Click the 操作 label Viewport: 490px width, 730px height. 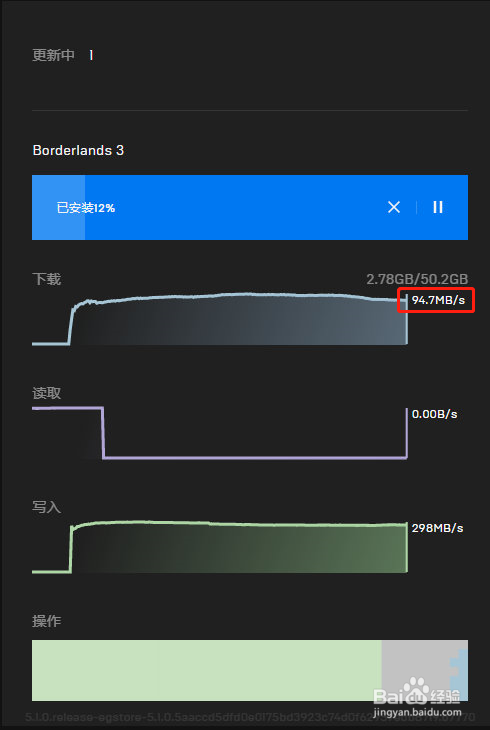(x=47, y=621)
